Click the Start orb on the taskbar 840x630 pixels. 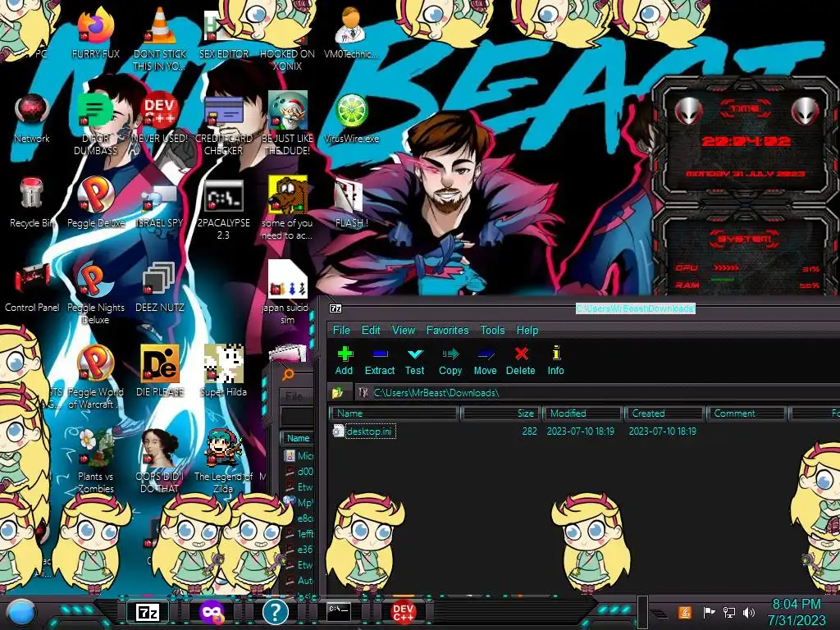[x=21, y=612]
